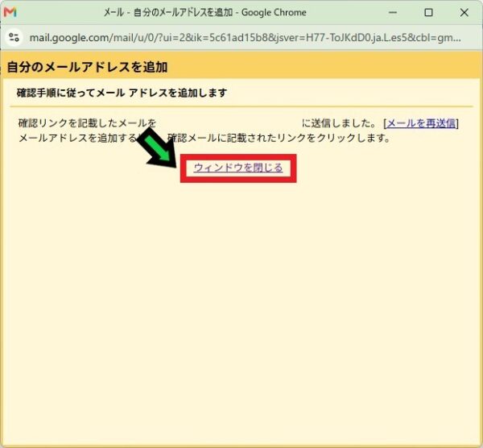Click the Gmail logo icon in title bar

tap(10, 12)
